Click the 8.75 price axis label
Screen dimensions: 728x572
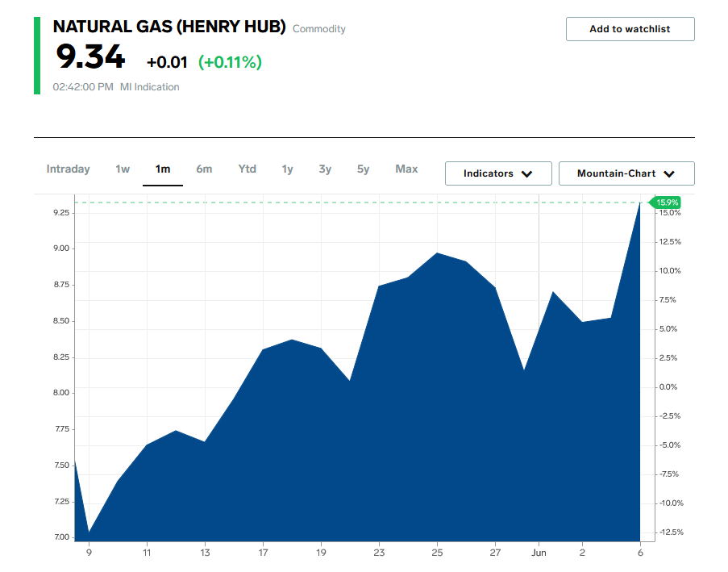tap(61, 284)
